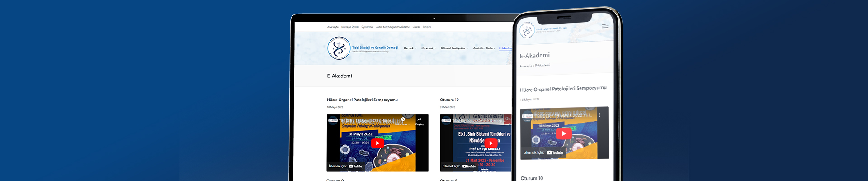The width and height of the screenshot is (868, 181).
Task: Open the Anabilim Dalları menu item
Action: coord(484,48)
